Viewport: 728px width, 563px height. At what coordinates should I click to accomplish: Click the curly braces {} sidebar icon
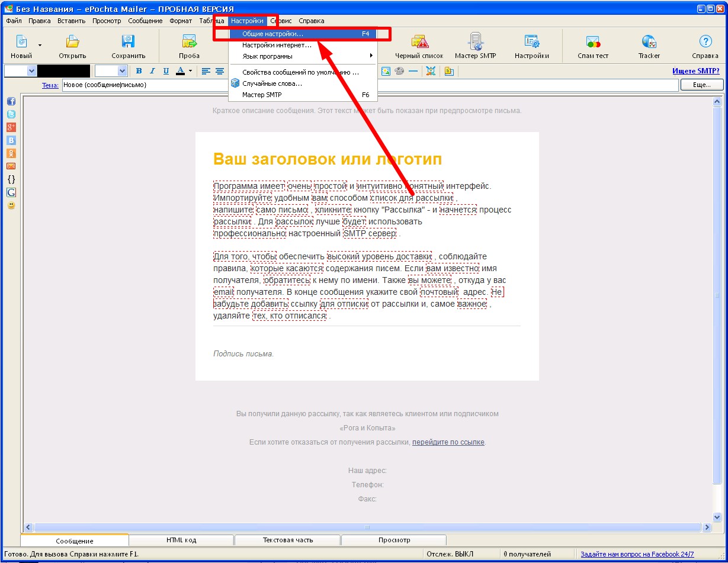(x=11, y=179)
